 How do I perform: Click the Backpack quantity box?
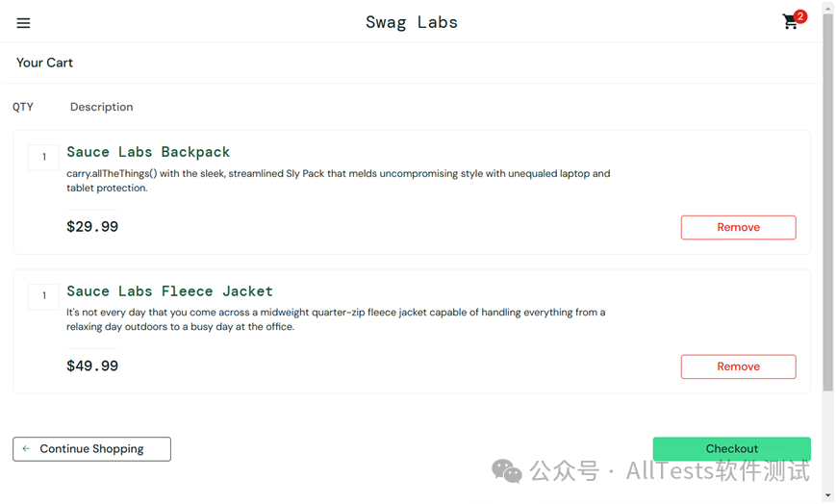[x=43, y=158]
